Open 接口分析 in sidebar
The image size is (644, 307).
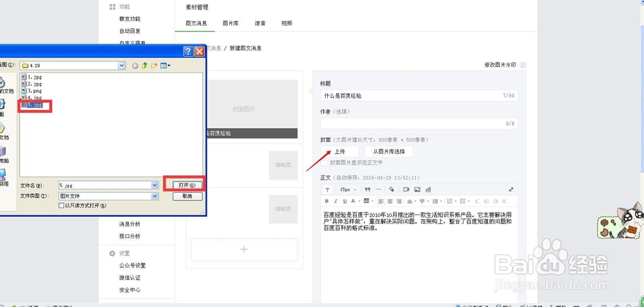(x=130, y=236)
